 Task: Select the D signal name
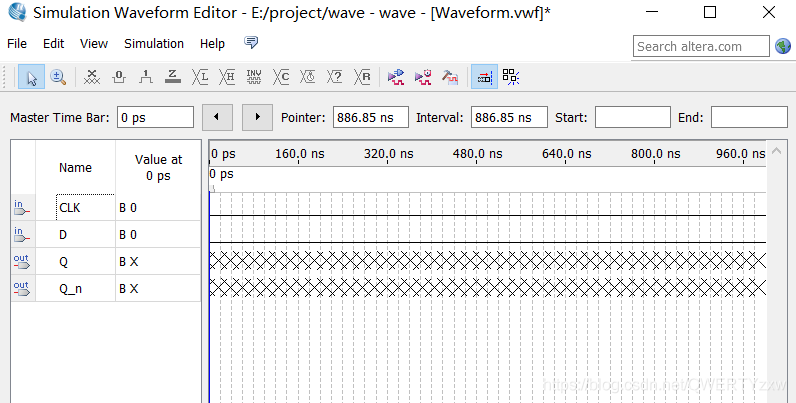coord(63,234)
